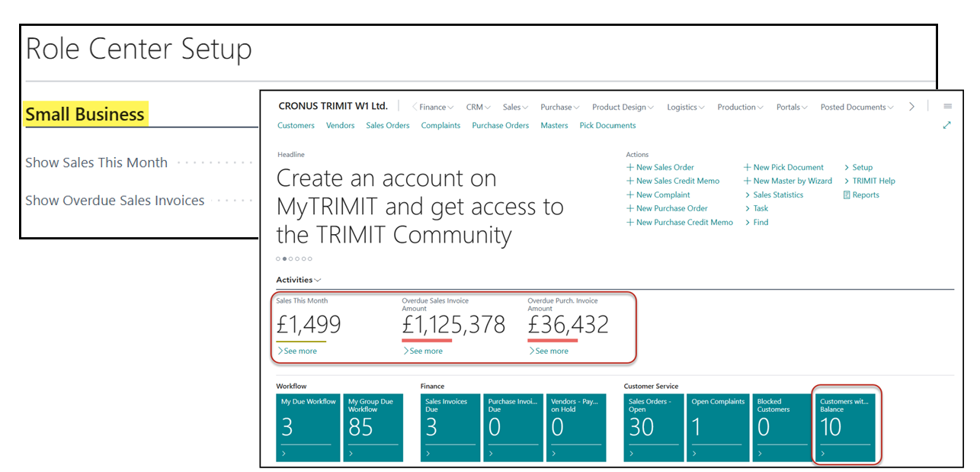
Task: Open the TRIMIT Help link
Action: click(x=873, y=181)
